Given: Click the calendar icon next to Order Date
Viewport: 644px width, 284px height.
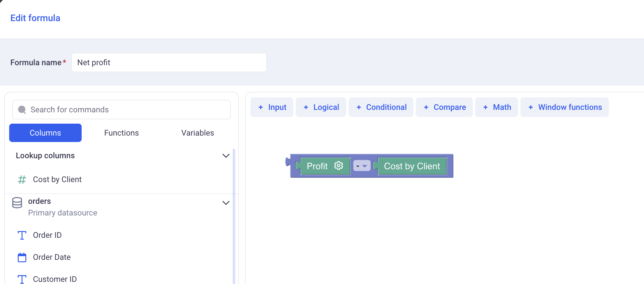Looking at the screenshot, I should click(x=22, y=257).
